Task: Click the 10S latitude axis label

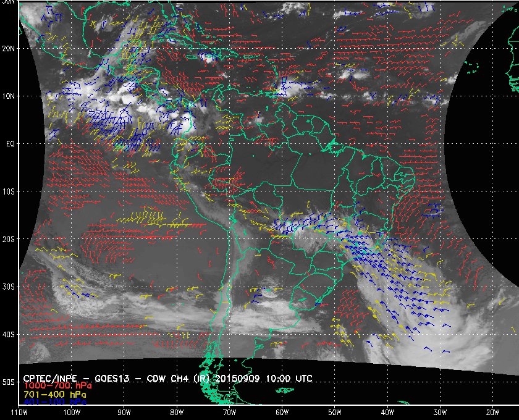Action: tap(7, 191)
